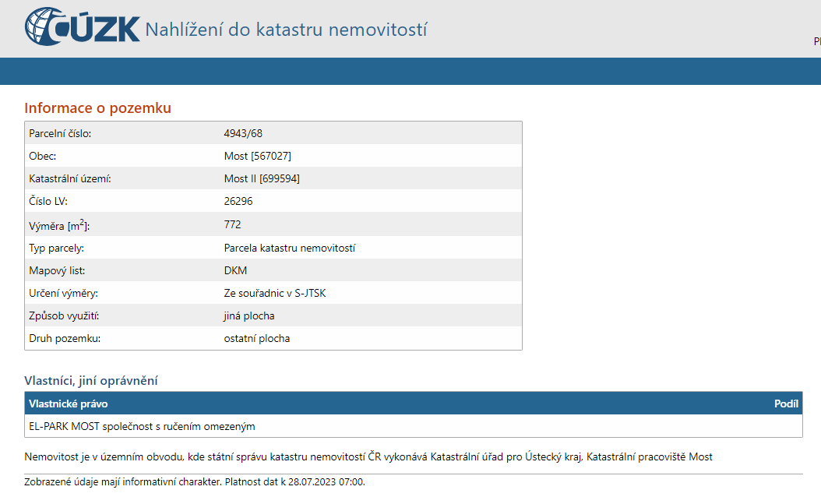This screenshot has width=821, height=504.
Task: Click the Parcela katastru nemovitostí value
Action: click(x=289, y=248)
